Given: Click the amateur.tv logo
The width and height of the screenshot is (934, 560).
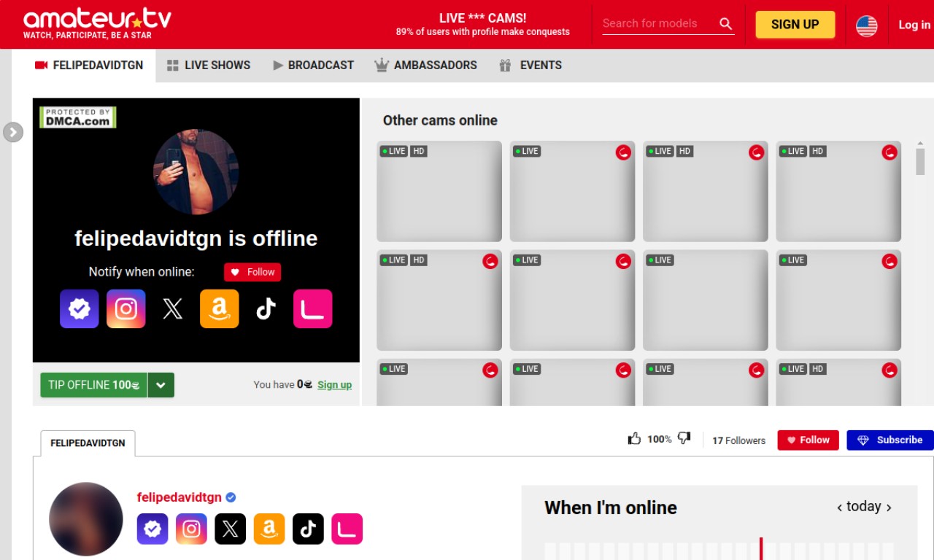Looking at the screenshot, I should tap(97, 23).
